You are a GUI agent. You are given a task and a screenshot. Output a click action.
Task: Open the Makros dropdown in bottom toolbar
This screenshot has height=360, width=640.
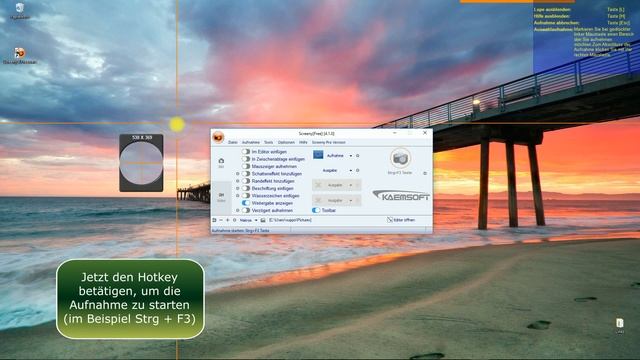[249, 220]
